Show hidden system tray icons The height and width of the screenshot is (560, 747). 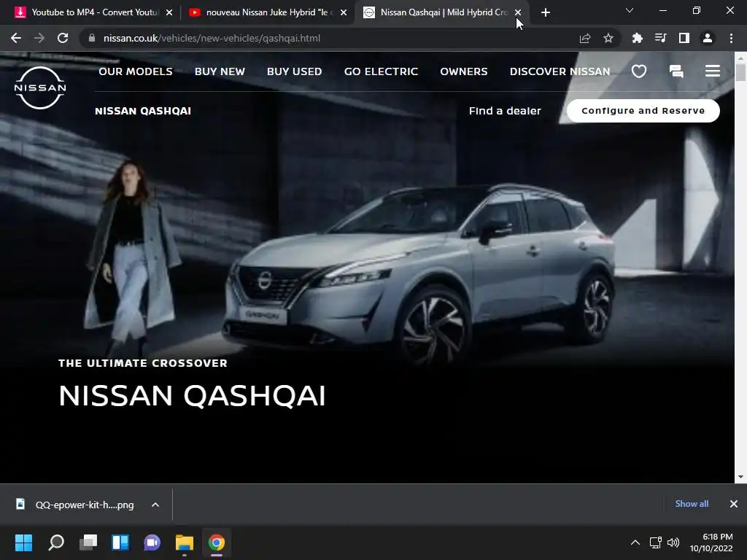635,542
